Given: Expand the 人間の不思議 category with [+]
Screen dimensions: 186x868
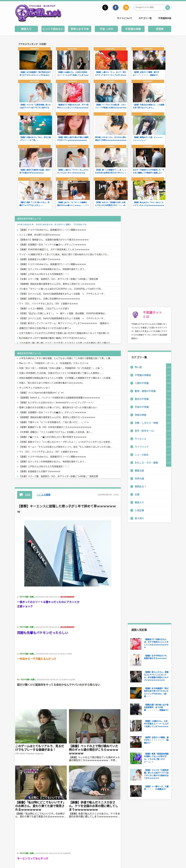Looking at the screenshot, I should (x=168, y=383).
